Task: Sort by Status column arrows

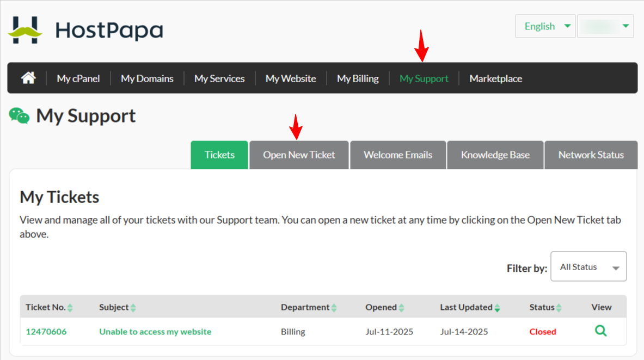Action: [559, 308]
